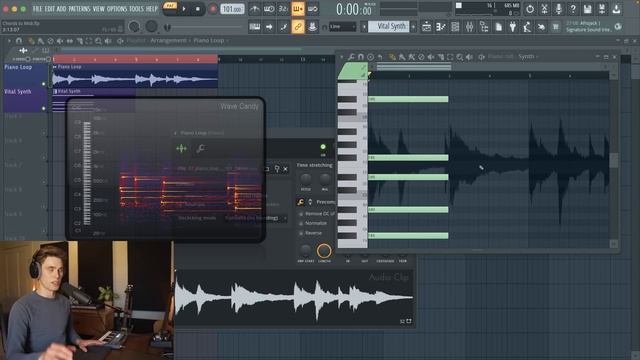Toggle typing keyboard to piano icon
Image resolution: width=640 pixels, height=360 pixels.
tap(255, 27)
